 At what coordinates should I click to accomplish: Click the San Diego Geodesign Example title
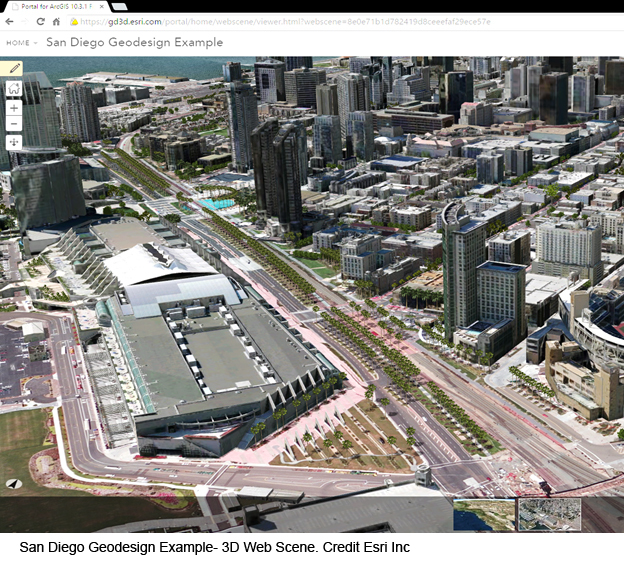click(x=134, y=43)
